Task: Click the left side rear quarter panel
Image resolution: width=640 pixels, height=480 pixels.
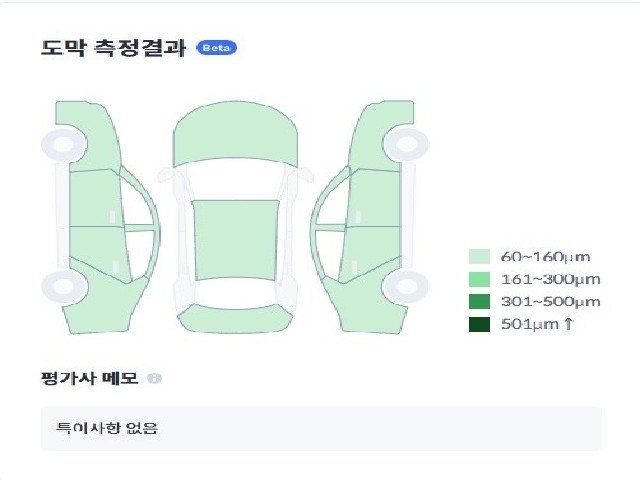Action: click(104, 304)
